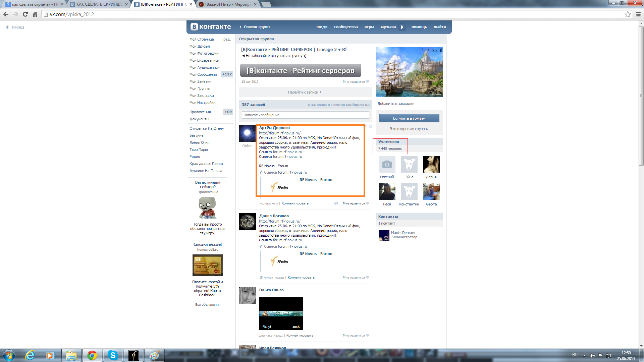Click the browser back arrow
This screenshot has width=644, height=362.
point(6,14)
